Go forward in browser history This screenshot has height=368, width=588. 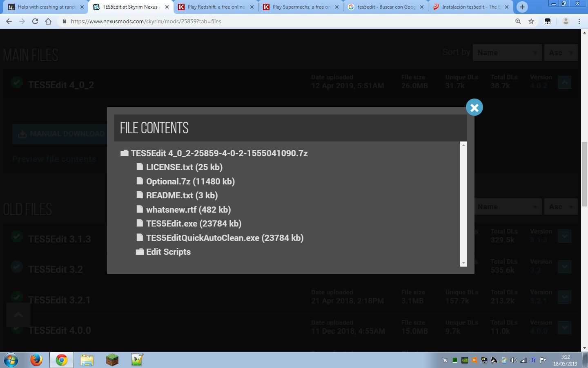click(22, 21)
